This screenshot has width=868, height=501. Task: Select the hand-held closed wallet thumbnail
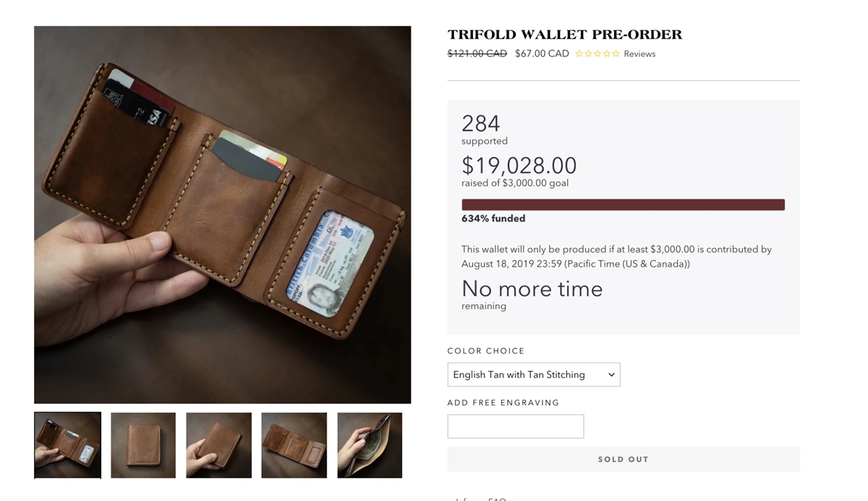(218, 445)
